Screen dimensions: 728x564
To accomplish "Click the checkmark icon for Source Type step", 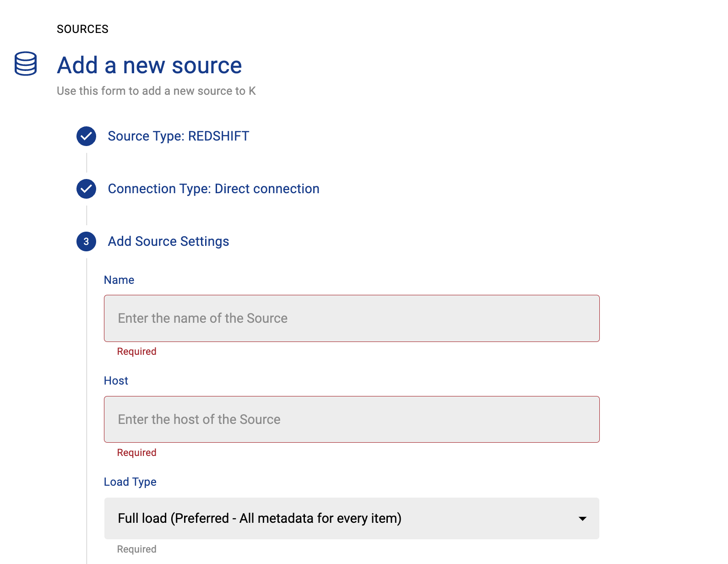I will click(86, 136).
